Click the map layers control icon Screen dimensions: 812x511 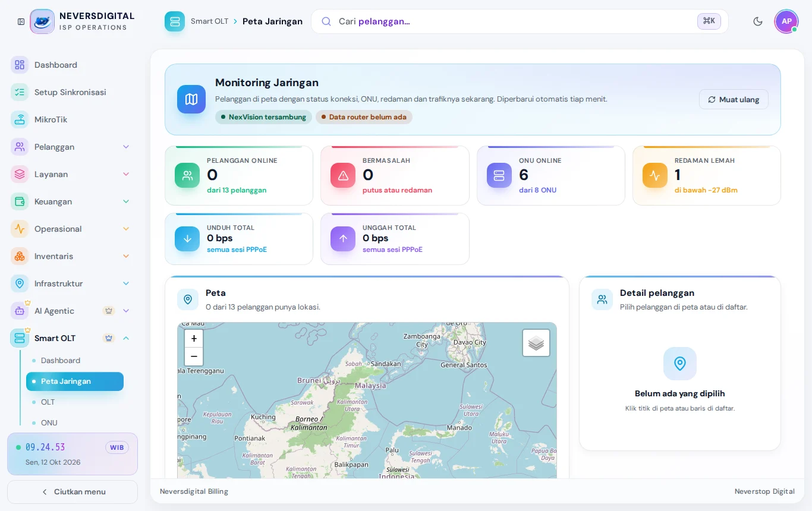tap(536, 343)
